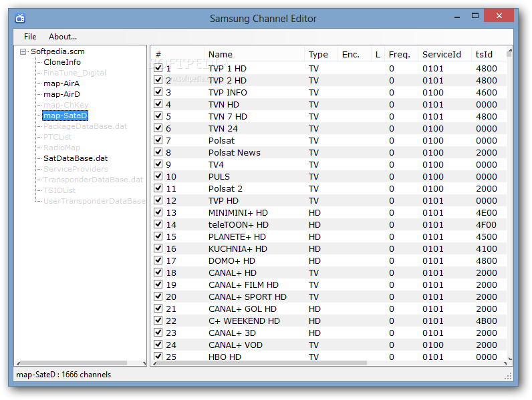Close the Samsung Channel Editor window
The height and width of the screenshot is (400, 532).
click(x=499, y=15)
